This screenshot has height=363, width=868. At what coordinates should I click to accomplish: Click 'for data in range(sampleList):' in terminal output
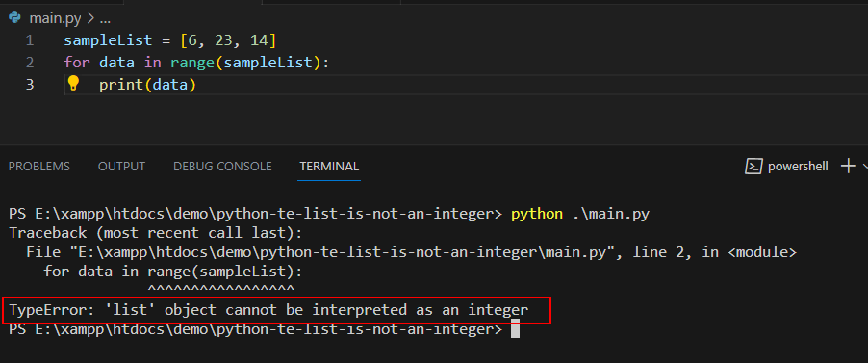(x=173, y=272)
